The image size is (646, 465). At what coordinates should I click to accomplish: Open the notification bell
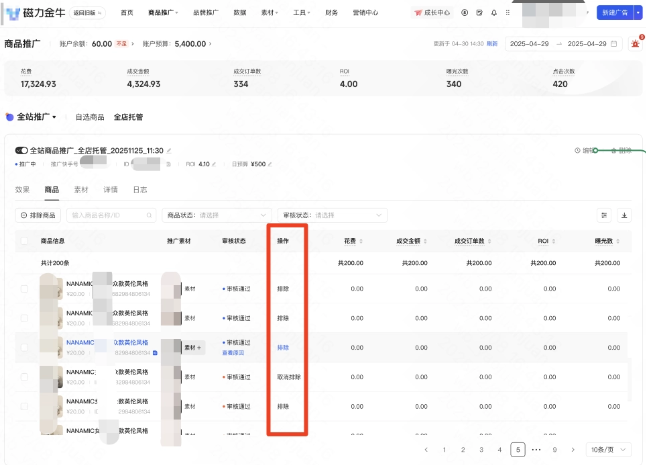tap(494, 13)
